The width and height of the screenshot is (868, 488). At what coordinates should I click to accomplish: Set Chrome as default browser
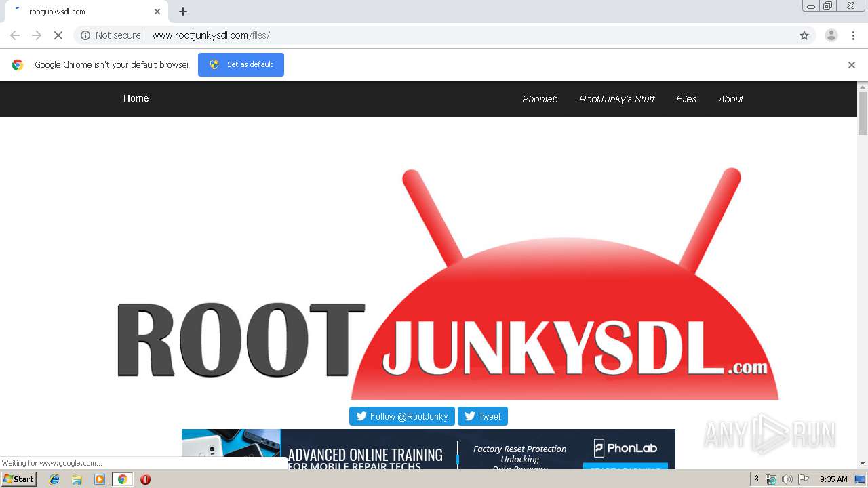(241, 64)
